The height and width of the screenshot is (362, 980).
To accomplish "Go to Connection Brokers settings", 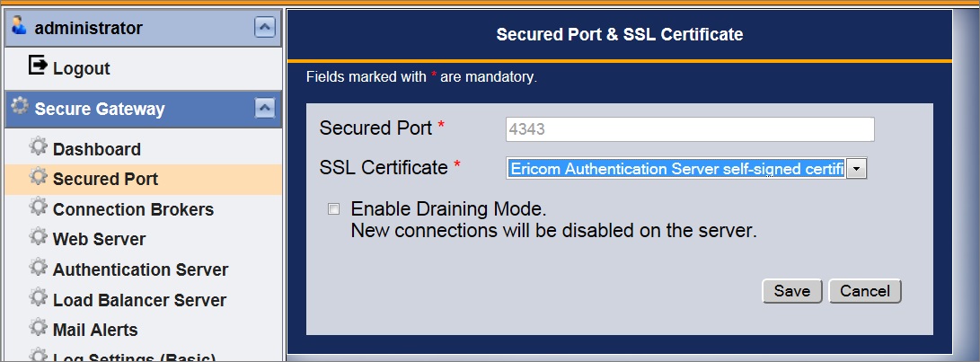I will tap(133, 209).
